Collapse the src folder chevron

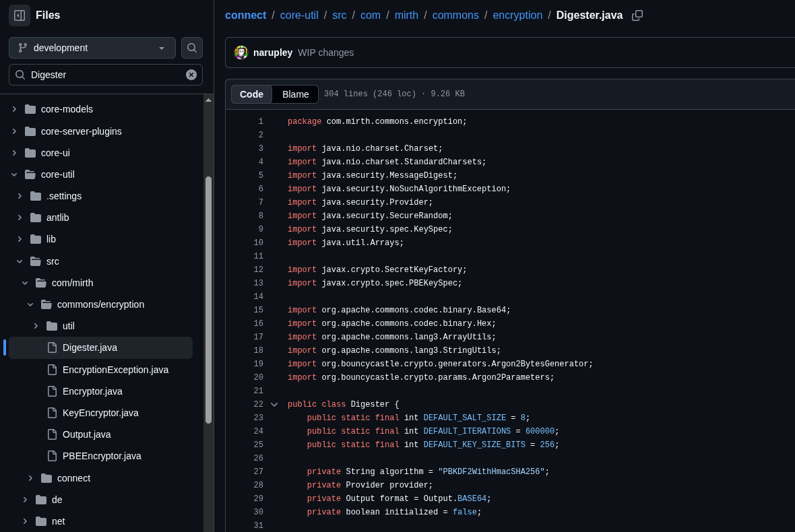point(20,261)
